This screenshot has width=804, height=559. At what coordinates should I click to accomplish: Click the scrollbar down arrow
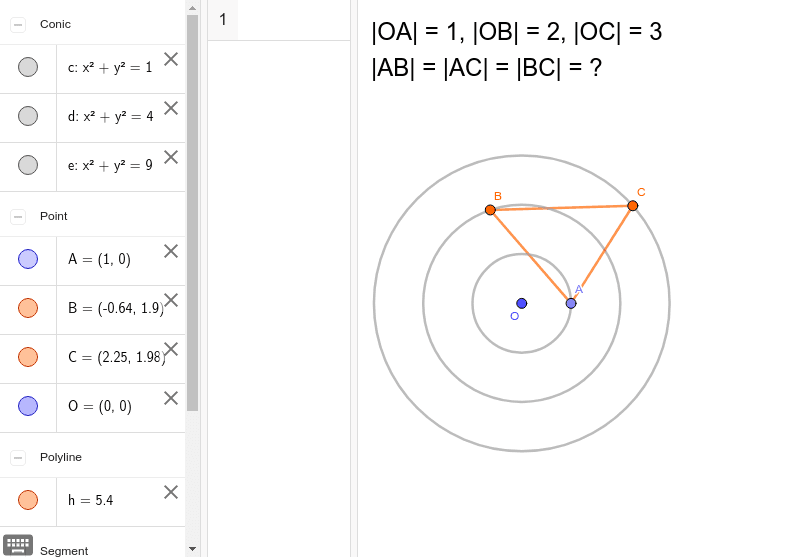(x=192, y=549)
